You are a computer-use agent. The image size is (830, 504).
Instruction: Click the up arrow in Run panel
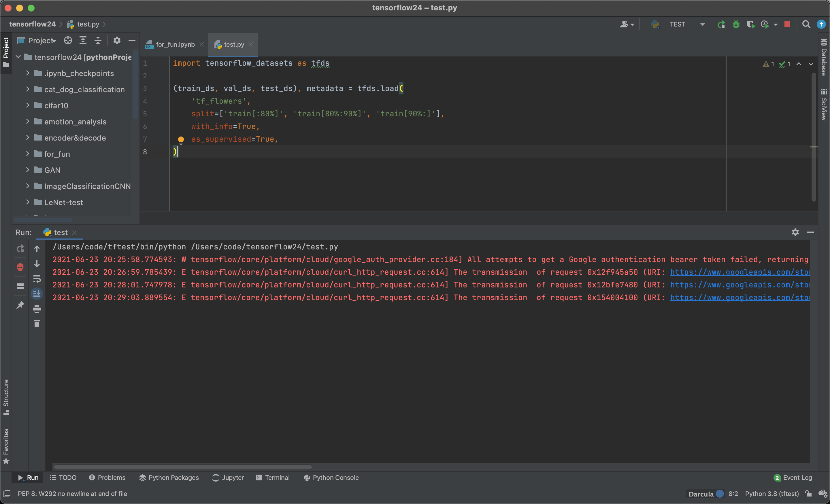coord(37,249)
